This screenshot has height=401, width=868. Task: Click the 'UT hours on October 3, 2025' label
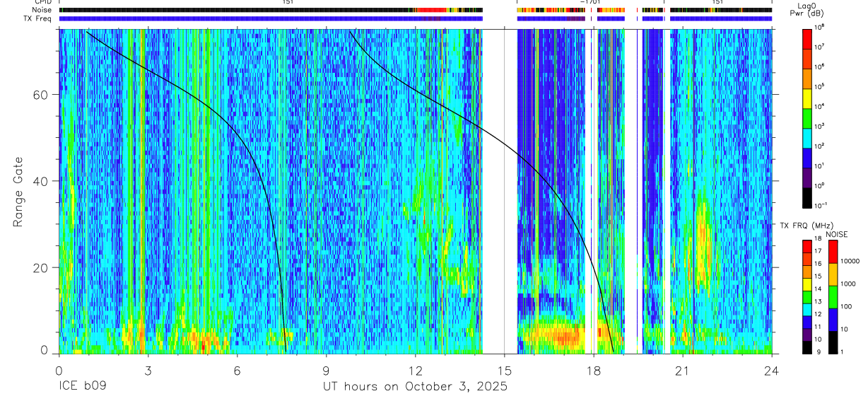click(415, 387)
